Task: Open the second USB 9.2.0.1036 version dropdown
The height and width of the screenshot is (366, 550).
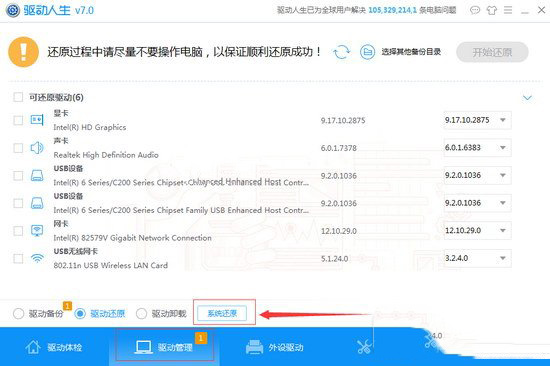Action: (x=477, y=203)
